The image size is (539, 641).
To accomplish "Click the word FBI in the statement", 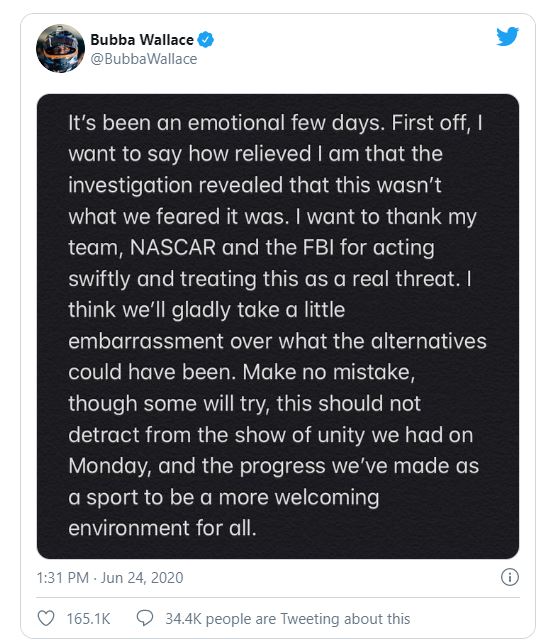I will click(318, 247).
